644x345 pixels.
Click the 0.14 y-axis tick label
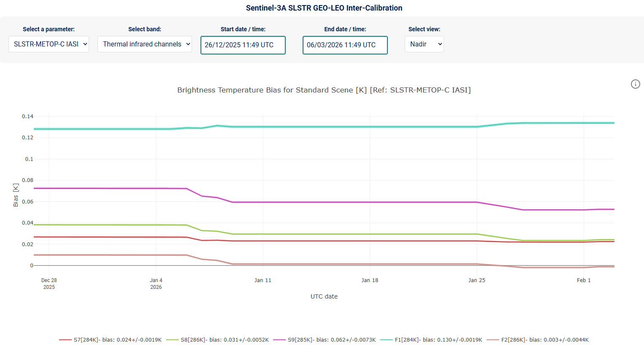28,117
